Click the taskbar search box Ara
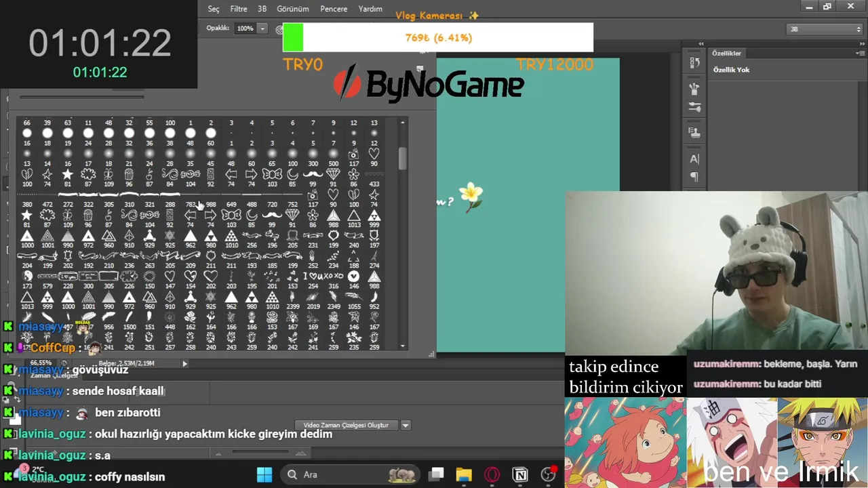Image resolution: width=868 pixels, height=488 pixels. coord(349,474)
